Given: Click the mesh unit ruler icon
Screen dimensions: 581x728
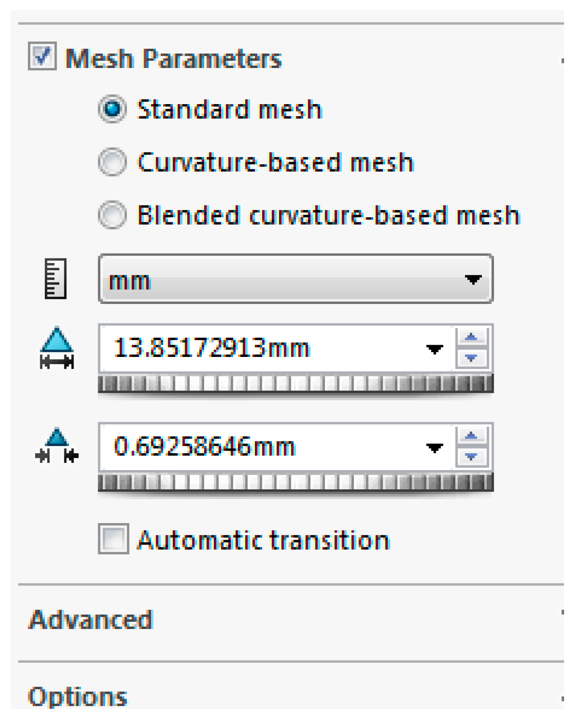Looking at the screenshot, I should point(55,278).
